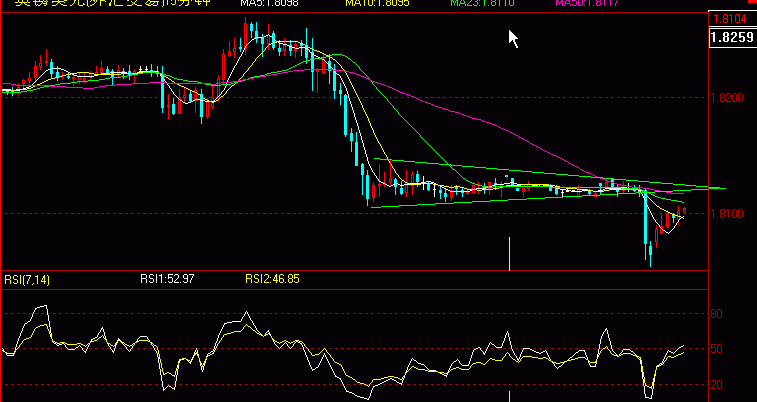The width and height of the screenshot is (757, 402).
Task: Select the 1.8100 price axis label
Action: [x=727, y=214]
